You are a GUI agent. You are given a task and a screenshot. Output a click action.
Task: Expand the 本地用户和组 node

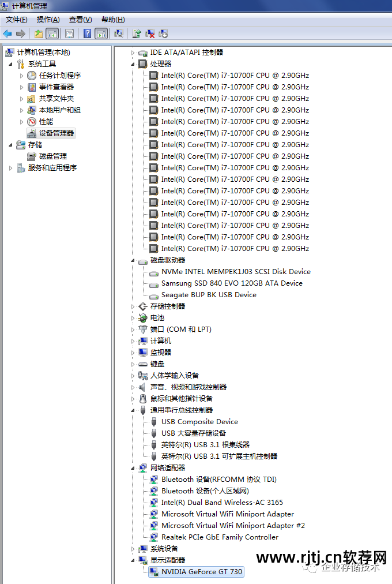[21, 110]
